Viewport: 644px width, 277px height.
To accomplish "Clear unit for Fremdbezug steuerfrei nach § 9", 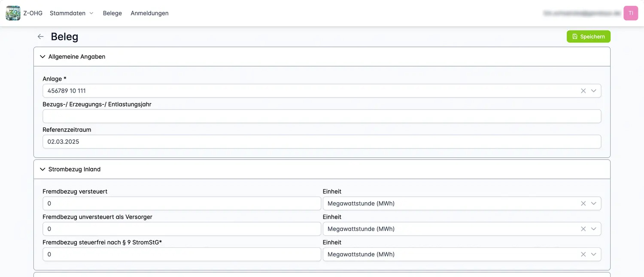I will [583, 254].
